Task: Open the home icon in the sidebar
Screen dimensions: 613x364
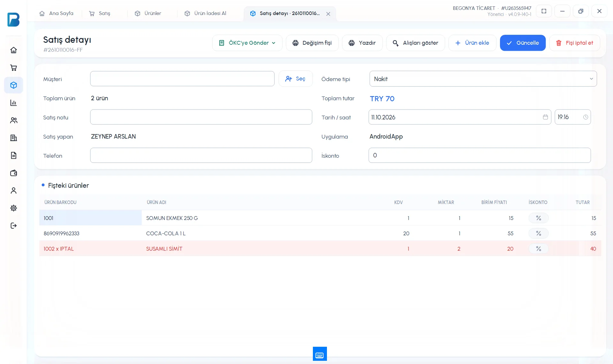Action: [13, 50]
